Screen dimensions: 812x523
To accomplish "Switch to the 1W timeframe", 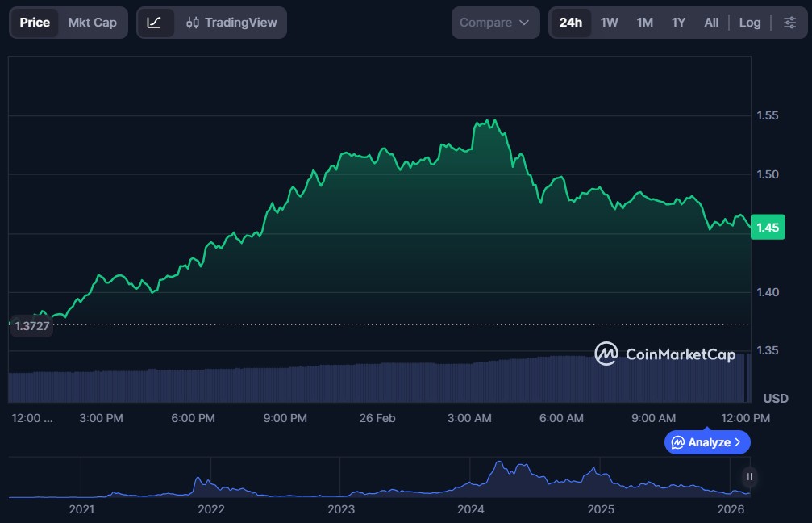I will pos(609,23).
